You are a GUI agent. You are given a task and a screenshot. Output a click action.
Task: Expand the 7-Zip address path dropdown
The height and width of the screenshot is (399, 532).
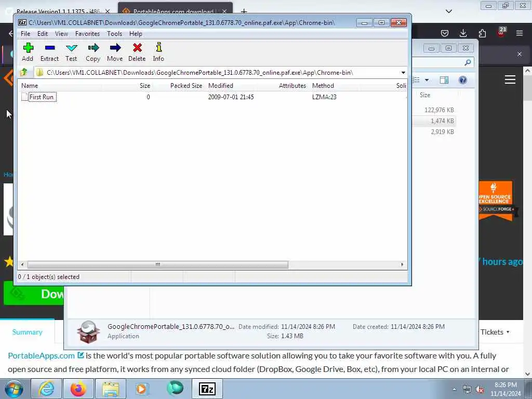coord(403,73)
